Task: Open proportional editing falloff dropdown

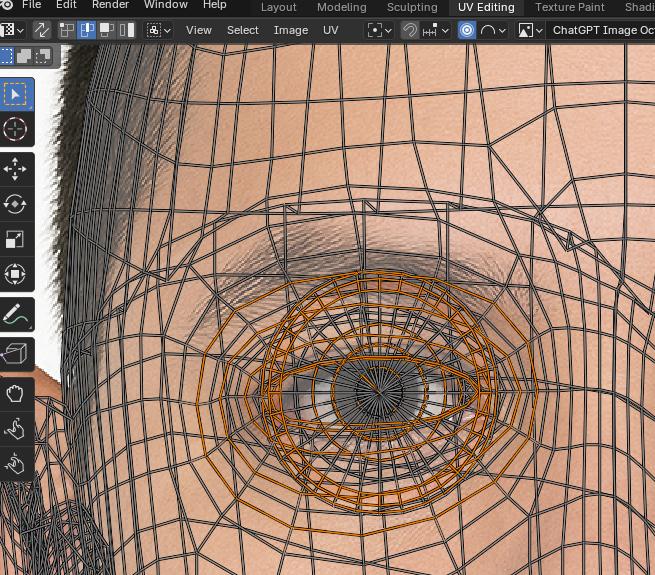Action: click(x=492, y=30)
